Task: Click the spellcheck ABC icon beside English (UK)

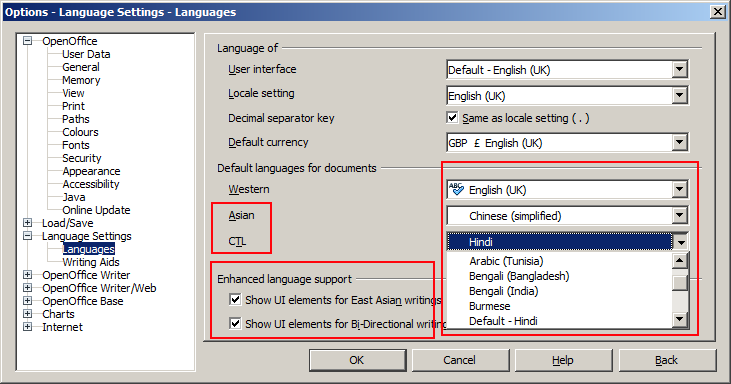Action: 456,189
